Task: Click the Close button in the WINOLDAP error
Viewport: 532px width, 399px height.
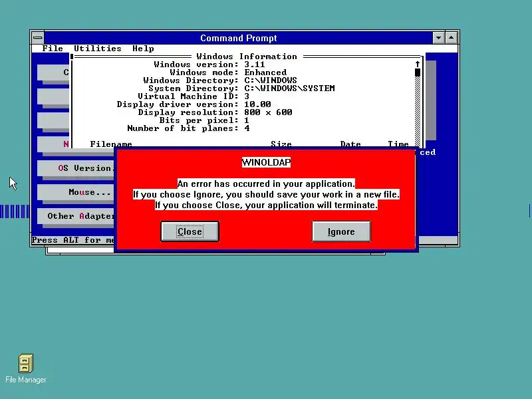Action: [190, 231]
